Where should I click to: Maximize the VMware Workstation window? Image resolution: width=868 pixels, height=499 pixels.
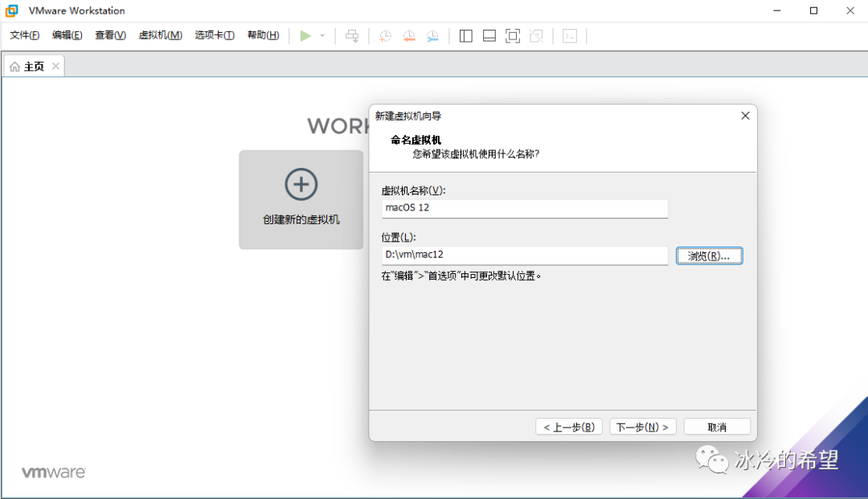tap(813, 10)
